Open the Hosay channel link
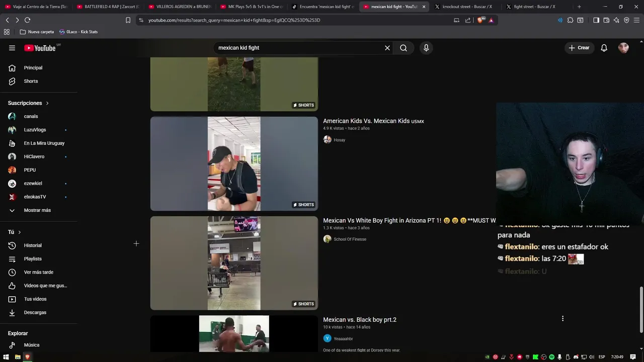Screen dimensions: 644x362 click(x=340, y=140)
